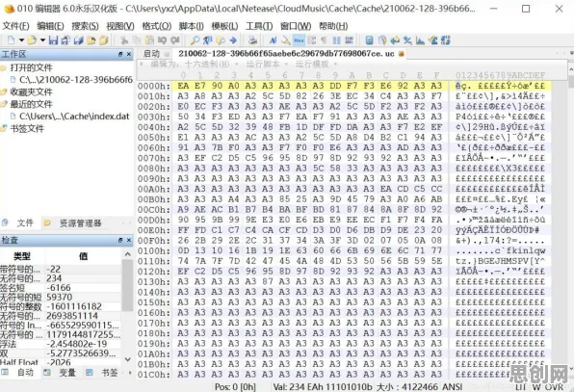The image size is (574, 392).
Task: Open the 编辑为: 十六进制(H) dropdown
Action: (x=194, y=65)
